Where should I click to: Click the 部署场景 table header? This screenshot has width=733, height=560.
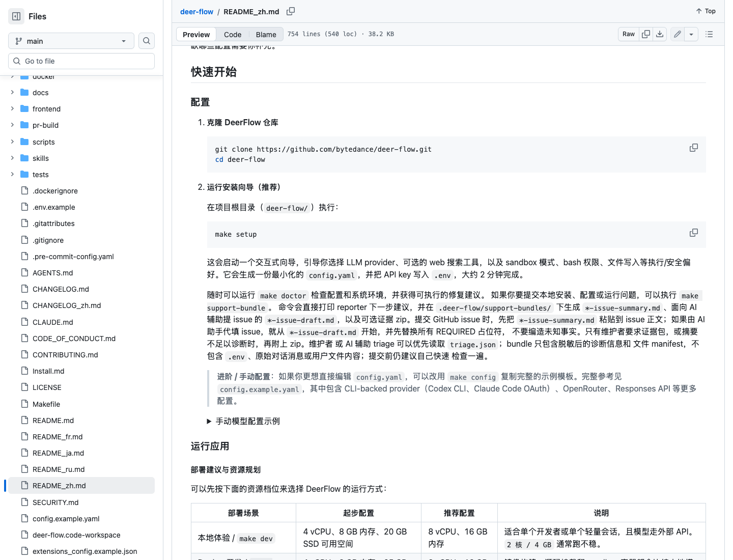click(243, 513)
